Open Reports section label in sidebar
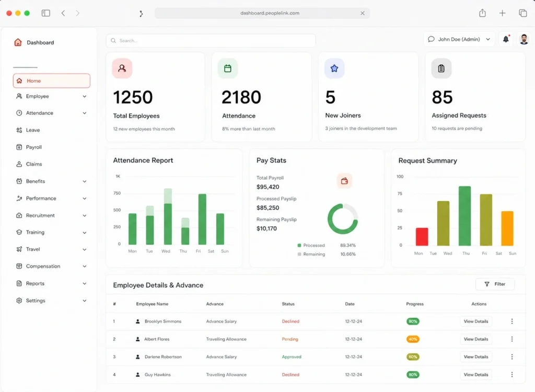 (x=35, y=283)
